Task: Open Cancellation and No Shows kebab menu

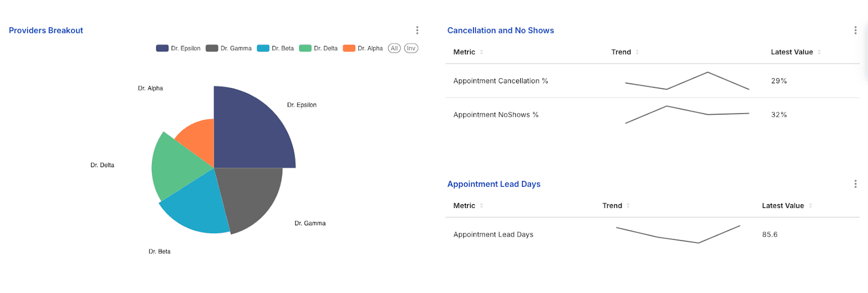Action: (855, 30)
